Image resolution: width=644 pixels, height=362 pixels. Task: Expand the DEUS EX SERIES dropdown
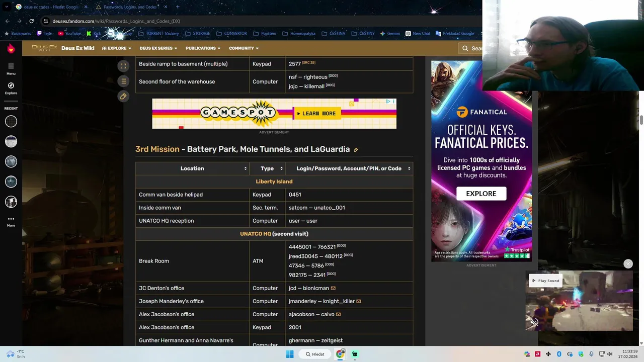(x=158, y=48)
